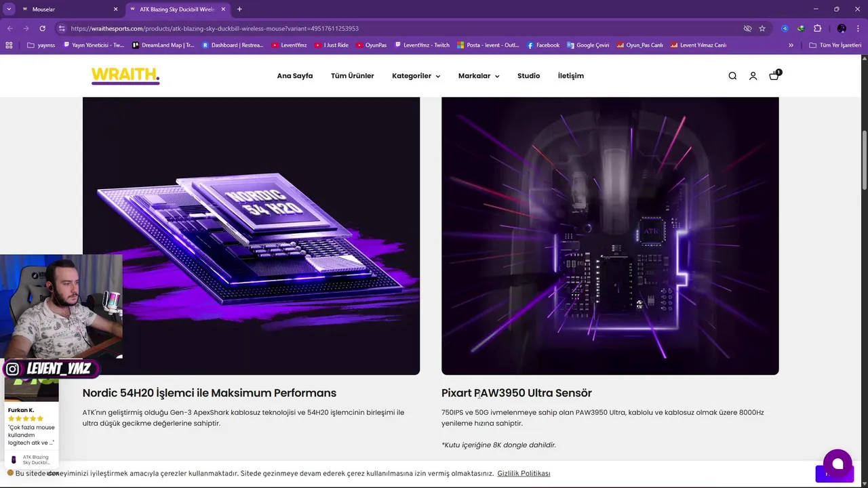
Task: Open DreamLand Map bookmark
Action: coord(163,45)
